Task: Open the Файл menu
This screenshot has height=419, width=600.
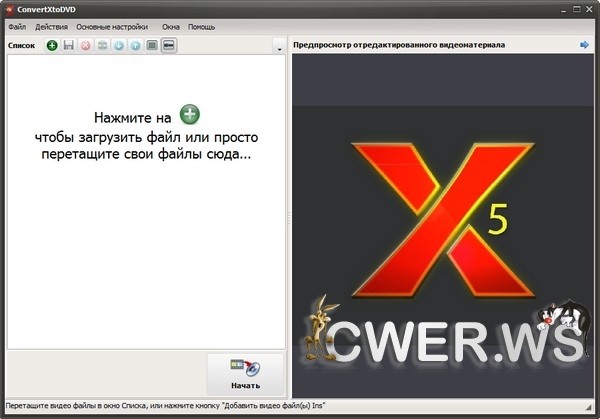Action: point(17,27)
